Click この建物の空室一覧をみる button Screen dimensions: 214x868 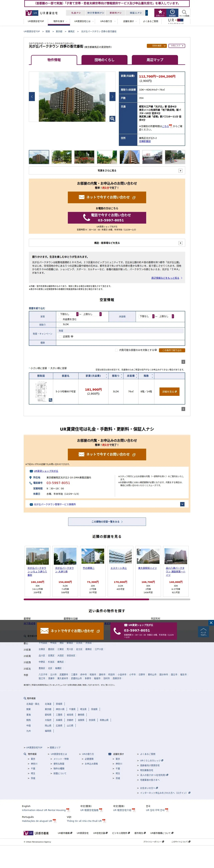[x=107, y=522]
